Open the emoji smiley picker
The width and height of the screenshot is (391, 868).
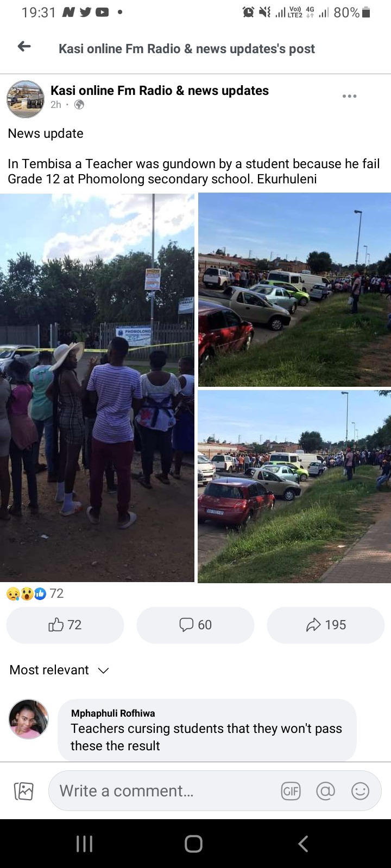click(361, 791)
